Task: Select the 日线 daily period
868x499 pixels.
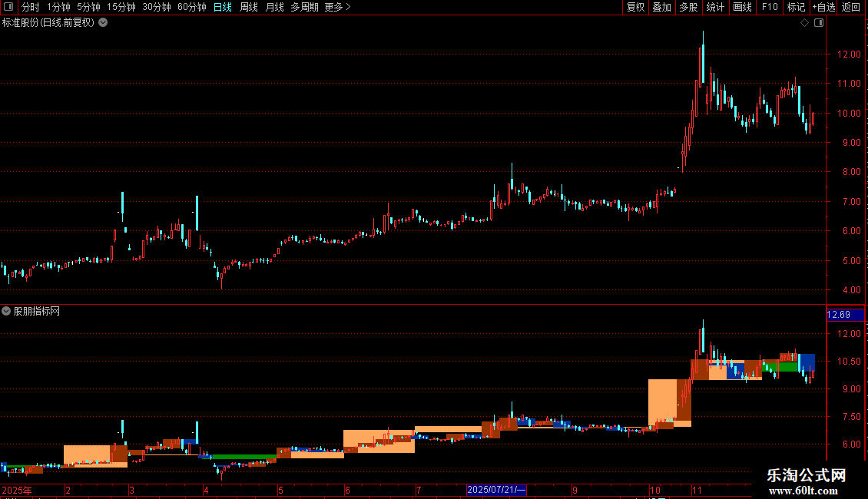Action: [x=223, y=7]
